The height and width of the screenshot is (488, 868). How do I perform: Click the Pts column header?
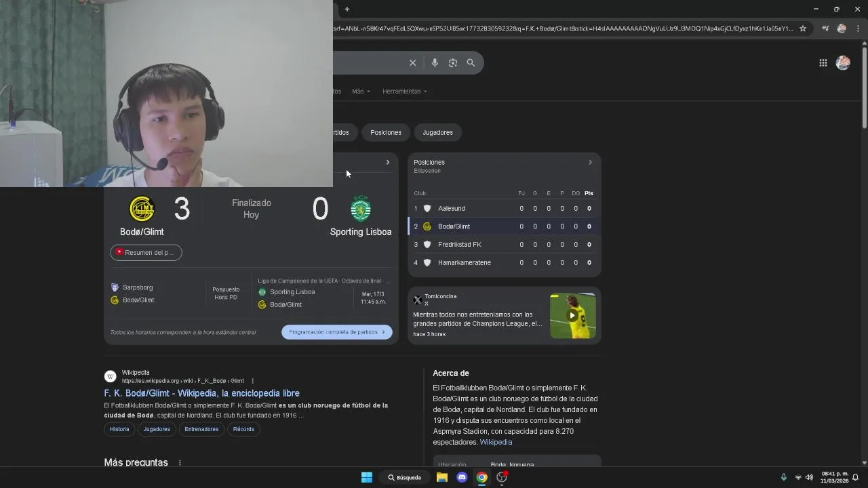(589, 193)
